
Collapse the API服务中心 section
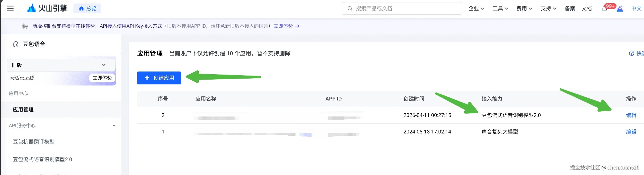(x=114, y=126)
